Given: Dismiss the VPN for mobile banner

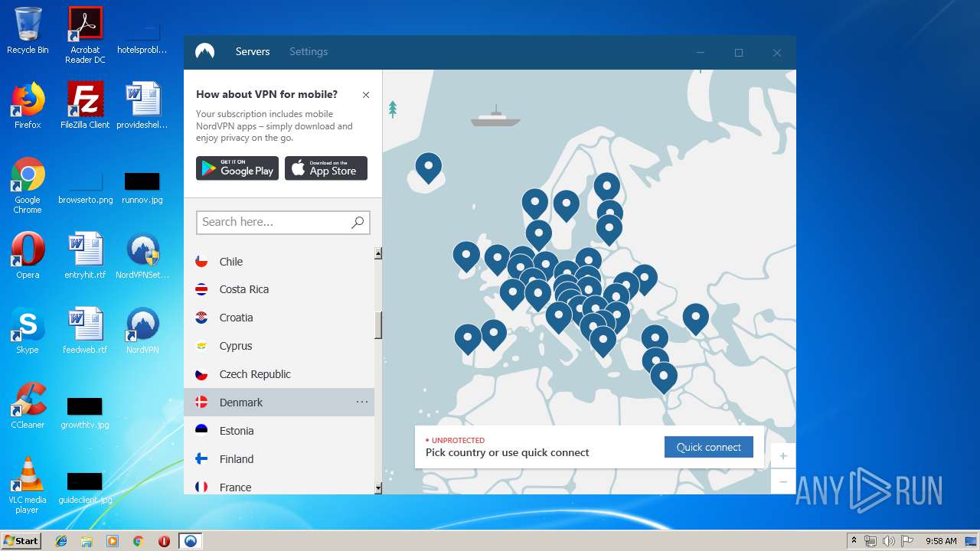Looking at the screenshot, I should point(366,95).
